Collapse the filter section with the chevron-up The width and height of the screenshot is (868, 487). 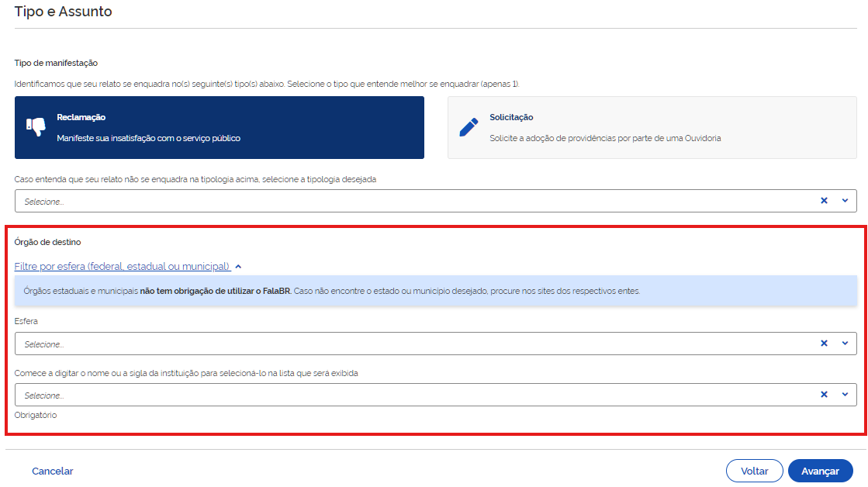click(x=238, y=267)
